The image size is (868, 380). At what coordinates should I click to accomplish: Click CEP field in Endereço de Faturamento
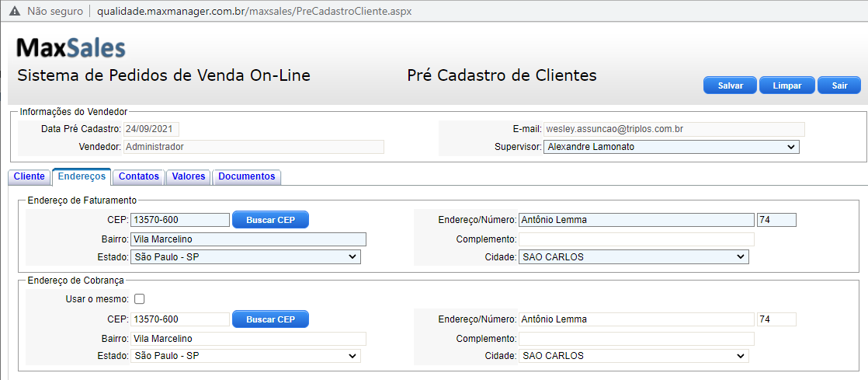tap(180, 220)
